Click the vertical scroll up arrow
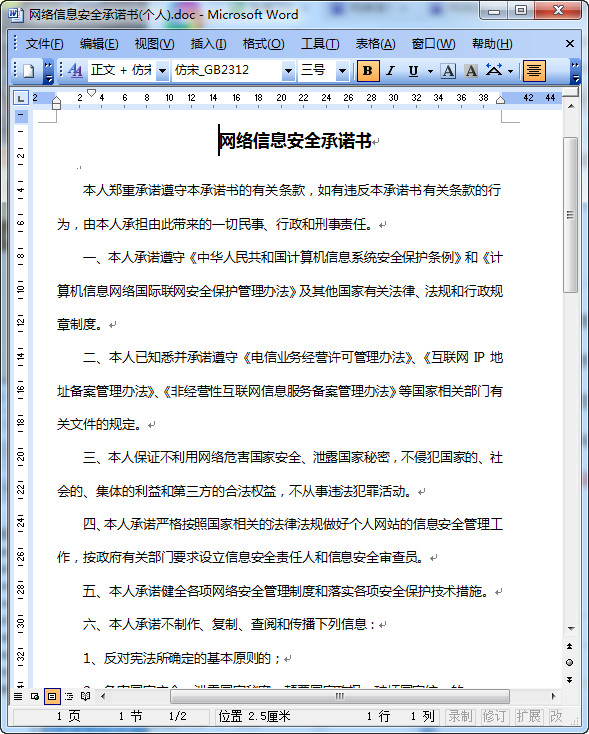The height and width of the screenshot is (734, 589). [x=571, y=107]
